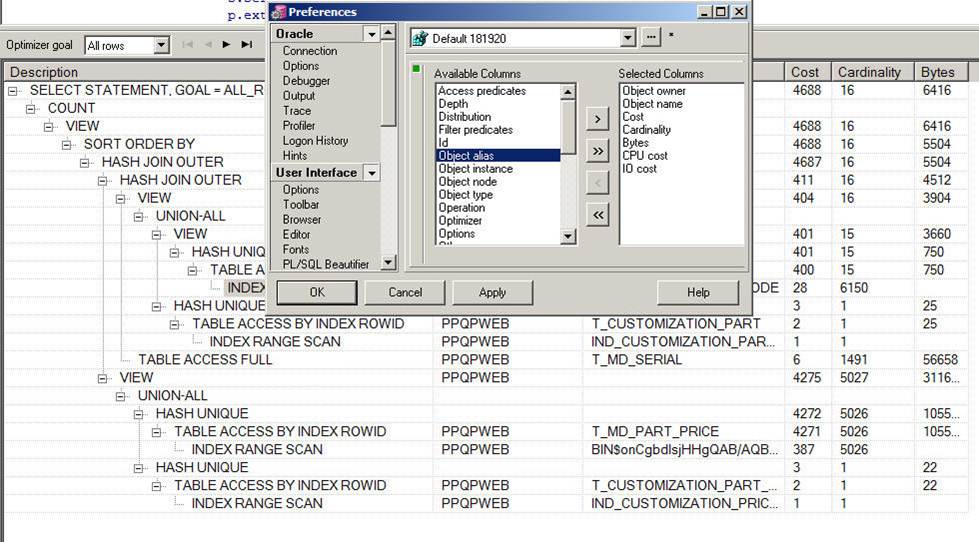
Task: Click T_MD_PART_PRICE object name cell
Action: pos(655,431)
